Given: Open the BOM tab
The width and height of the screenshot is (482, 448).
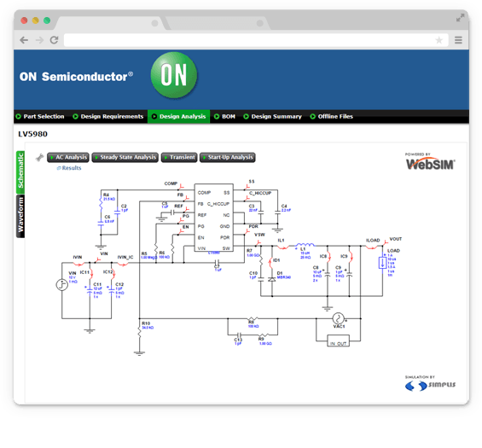Looking at the screenshot, I should click(x=224, y=117).
